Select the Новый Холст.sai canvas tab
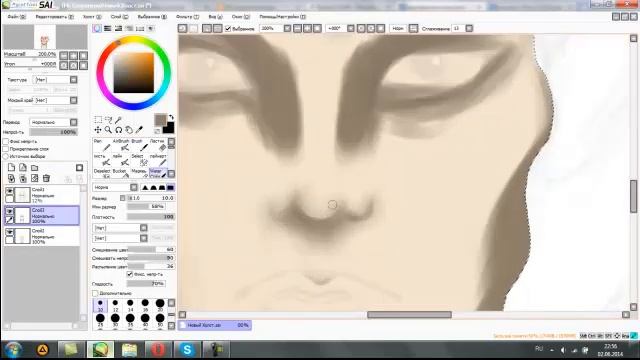The width and height of the screenshot is (640, 360). (x=215, y=325)
